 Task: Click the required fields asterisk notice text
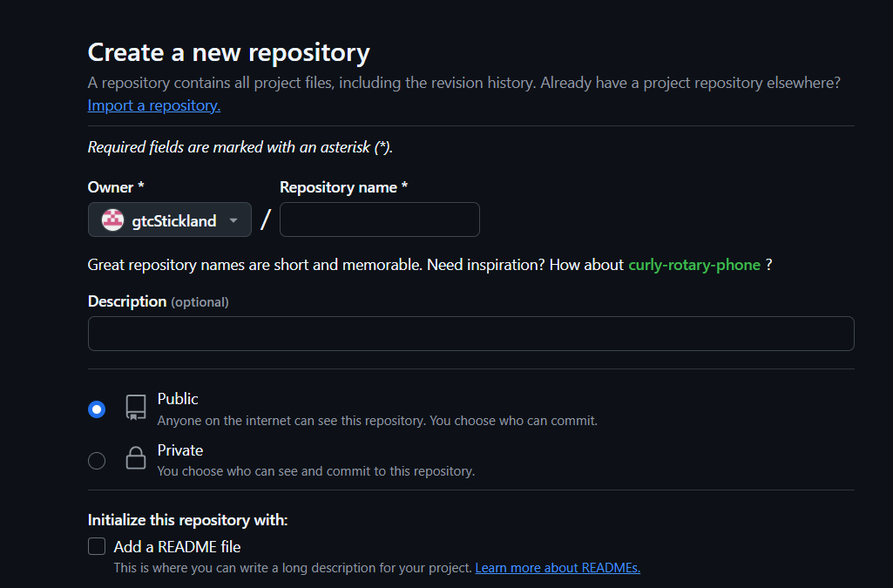click(240, 147)
